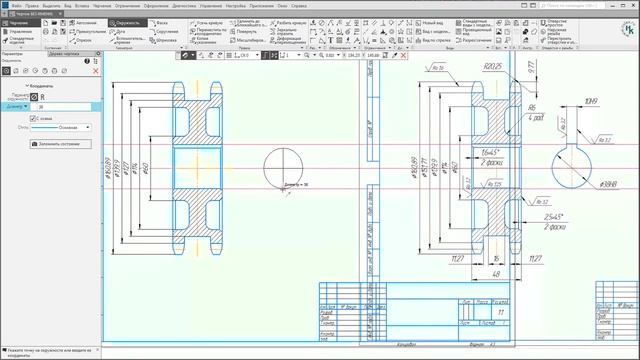Click the open file folder icon
Image resolution: width=640 pixels, height=360 pixels.
[x=54, y=23]
